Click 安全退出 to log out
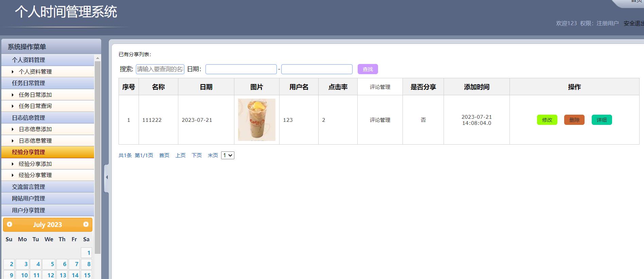This screenshot has height=279, width=644. (x=633, y=23)
